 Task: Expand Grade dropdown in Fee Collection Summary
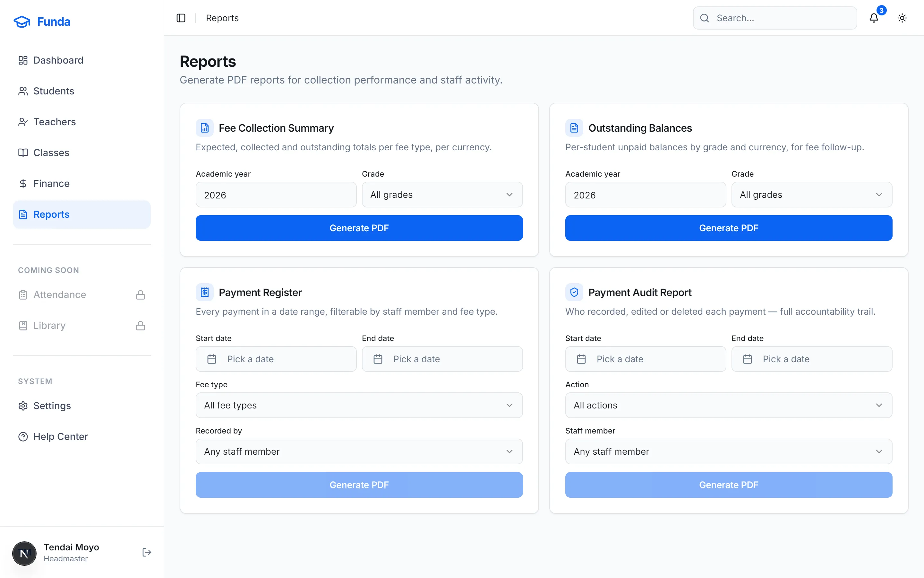(x=442, y=195)
